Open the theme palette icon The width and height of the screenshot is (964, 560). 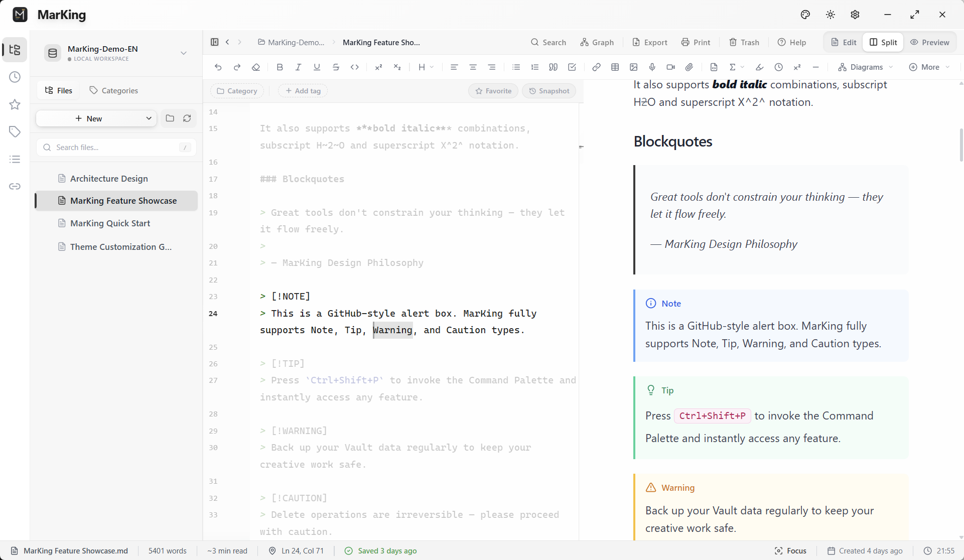point(805,15)
